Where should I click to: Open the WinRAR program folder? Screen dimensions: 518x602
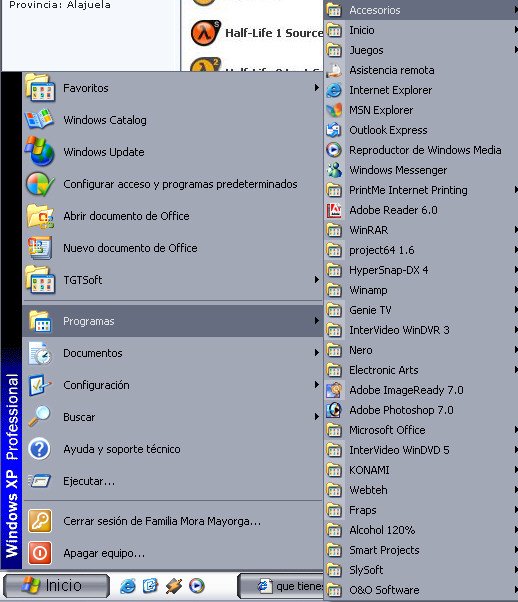coord(421,230)
